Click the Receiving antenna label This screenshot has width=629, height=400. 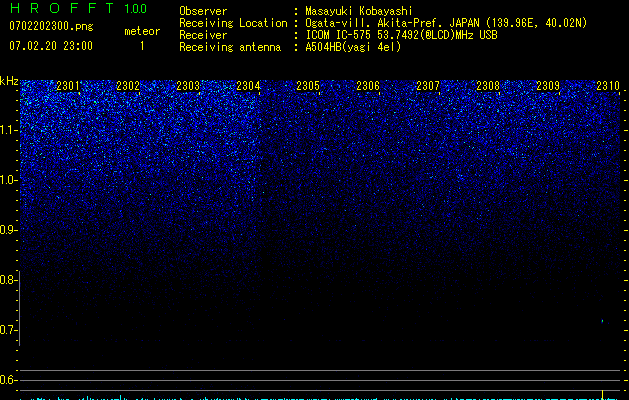230,47
